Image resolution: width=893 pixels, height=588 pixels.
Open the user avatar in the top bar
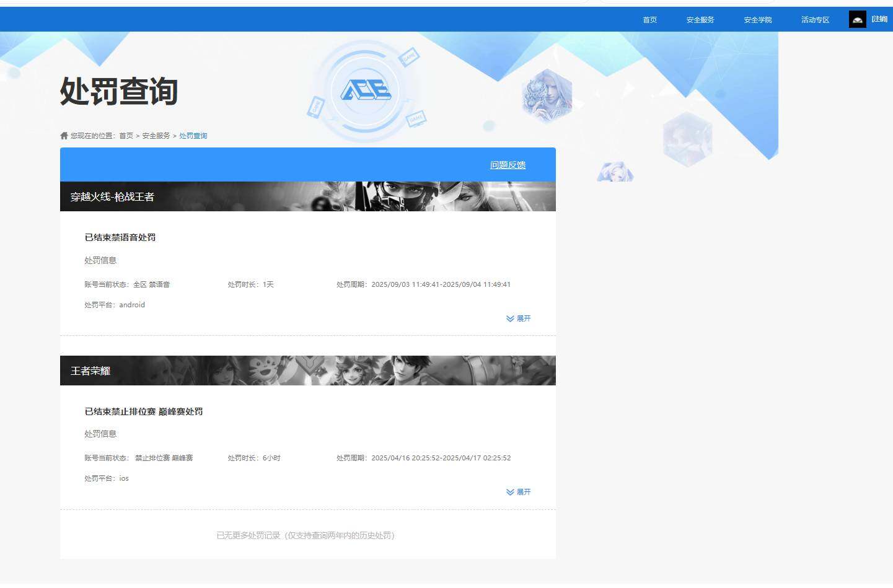858,20
